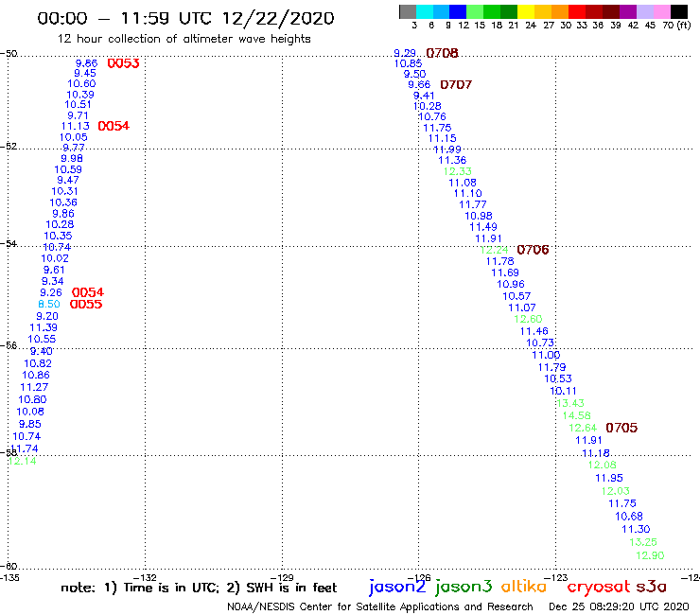Screen dimensions: 700x615
Task: Click the light blue 8.50 wave height
Action: click(x=49, y=304)
